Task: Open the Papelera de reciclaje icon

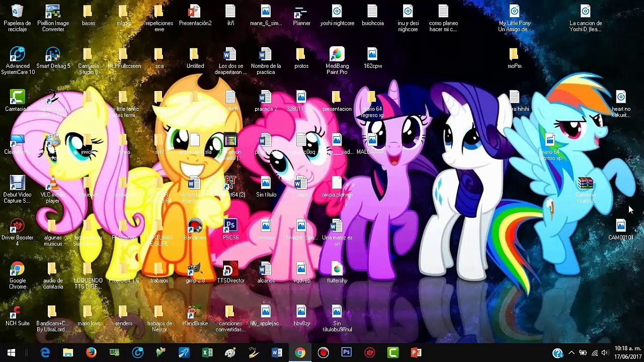Action: (17, 18)
